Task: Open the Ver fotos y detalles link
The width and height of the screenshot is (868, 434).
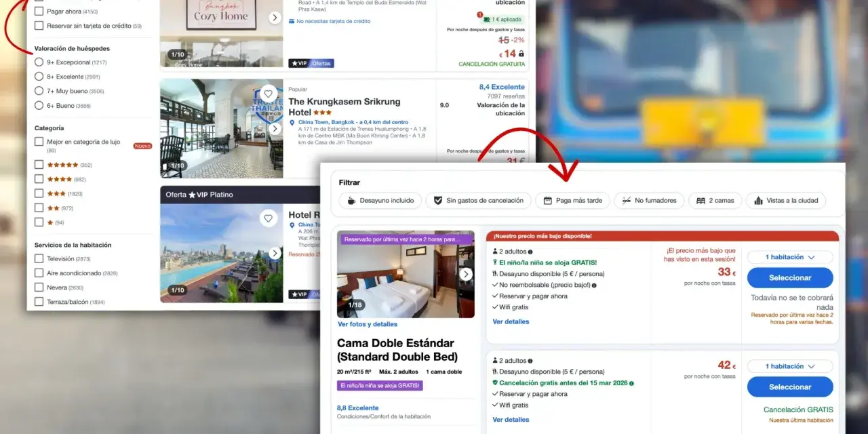Action: coord(368,324)
